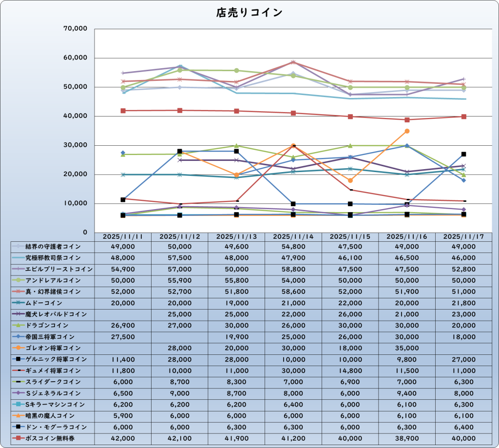Click the ドラゴンコイン green triangle legend icon
499x448 pixels.
click(x=18, y=325)
